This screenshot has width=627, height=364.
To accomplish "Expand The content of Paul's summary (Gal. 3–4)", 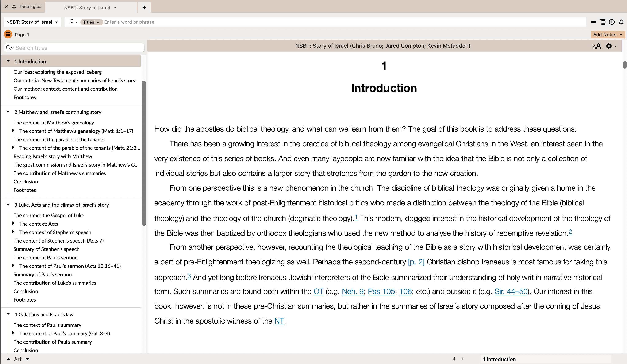I will pyautogui.click(x=13, y=333).
